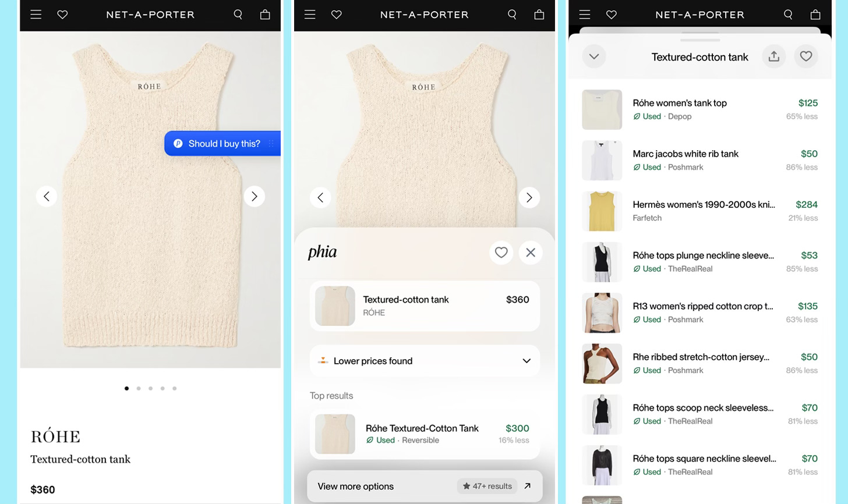This screenshot has height=504, width=848.
Task: Expand the Lower prices found section
Action: 425,361
